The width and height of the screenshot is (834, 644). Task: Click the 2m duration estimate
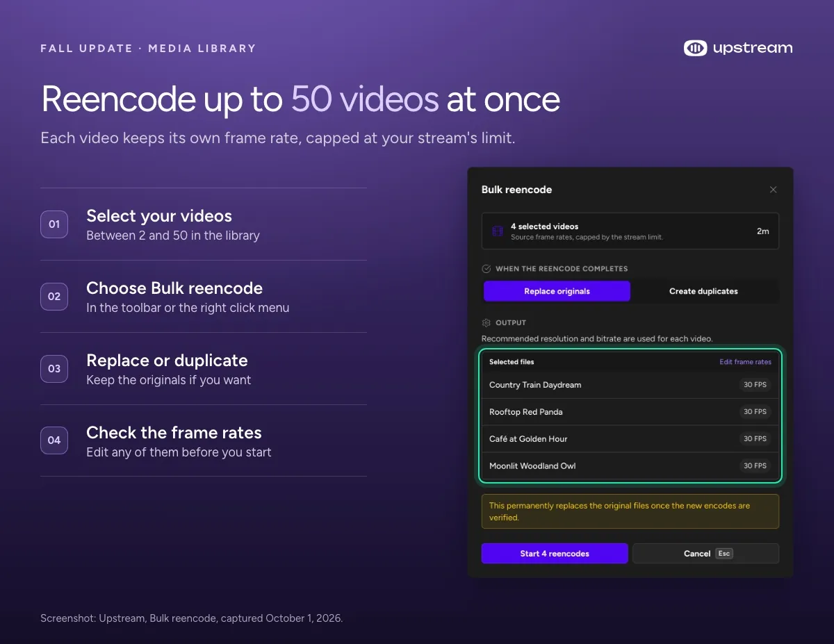coord(763,231)
